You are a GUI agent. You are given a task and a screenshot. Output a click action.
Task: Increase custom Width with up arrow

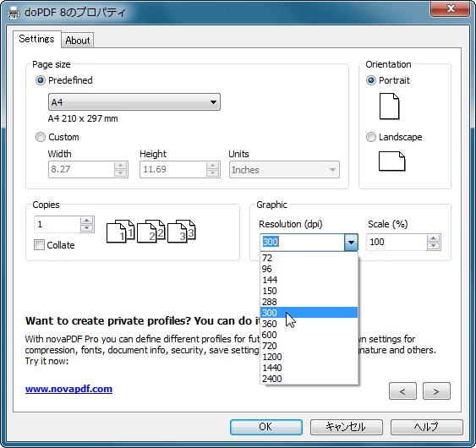(121, 166)
